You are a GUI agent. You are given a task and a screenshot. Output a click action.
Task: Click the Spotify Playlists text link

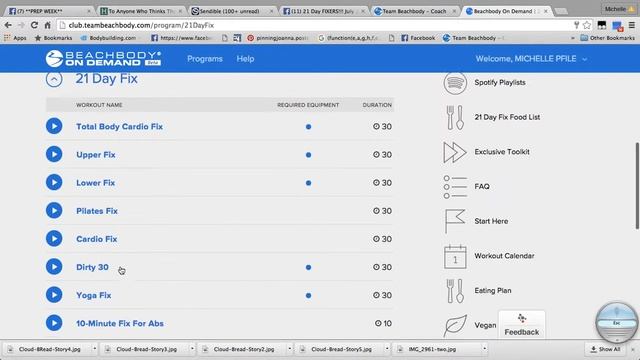[500, 82]
